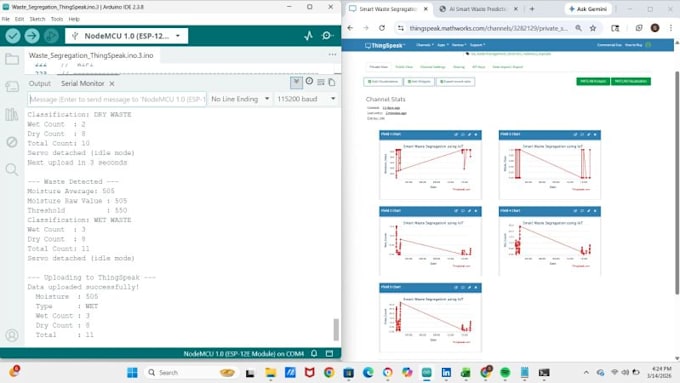Open the Serial Plotter icon

(x=308, y=36)
